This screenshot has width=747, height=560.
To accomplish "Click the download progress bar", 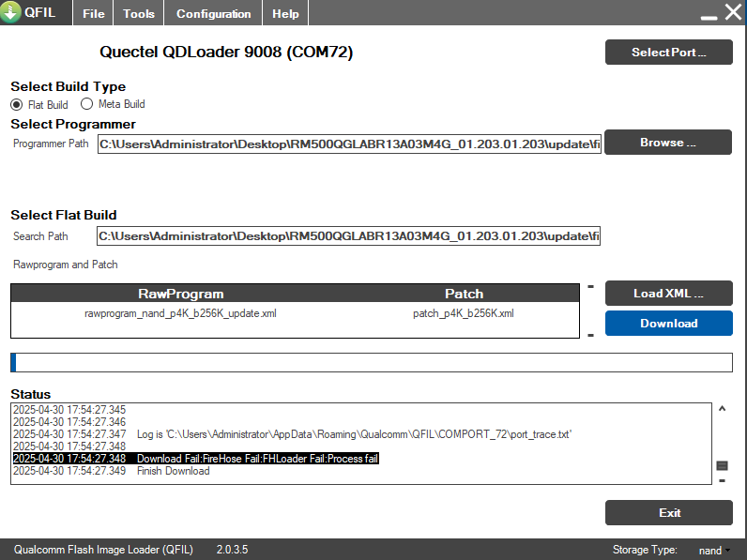I will (371, 362).
